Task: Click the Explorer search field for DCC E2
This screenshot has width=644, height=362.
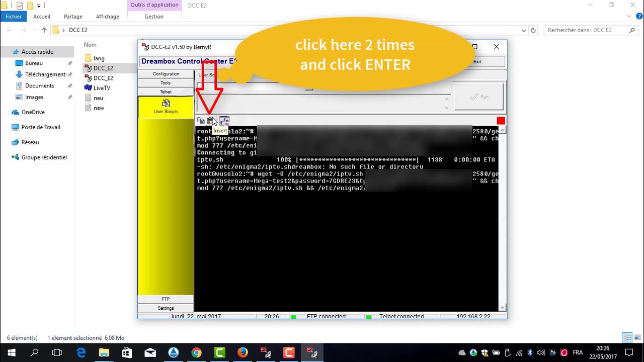Action: pos(586,30)
